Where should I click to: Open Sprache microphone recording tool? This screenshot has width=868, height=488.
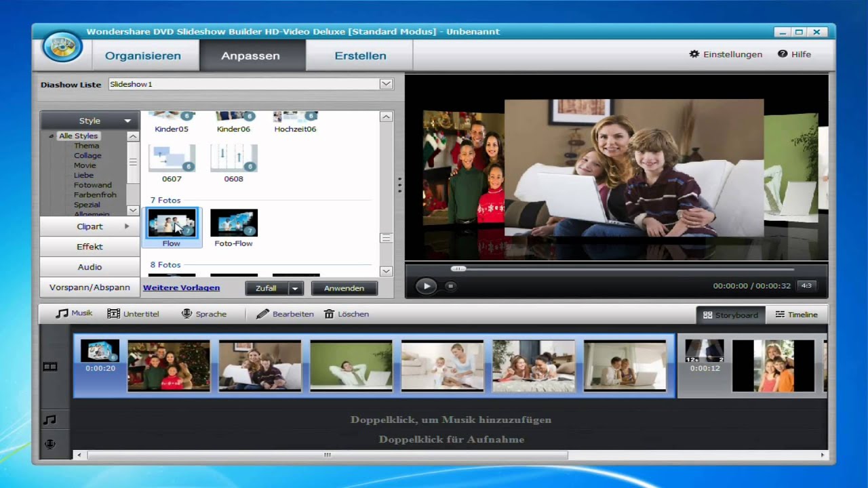(x=204, y=314)
